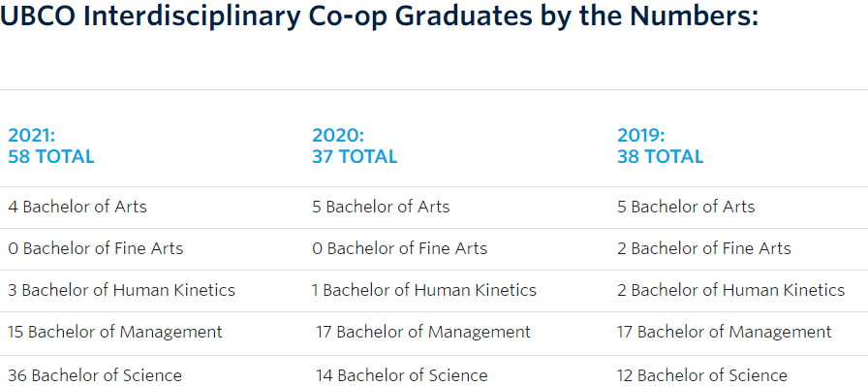Select the 2020: 37 TOTAL column header
Viewport: 868px width, 386px height.
(355, 145)
